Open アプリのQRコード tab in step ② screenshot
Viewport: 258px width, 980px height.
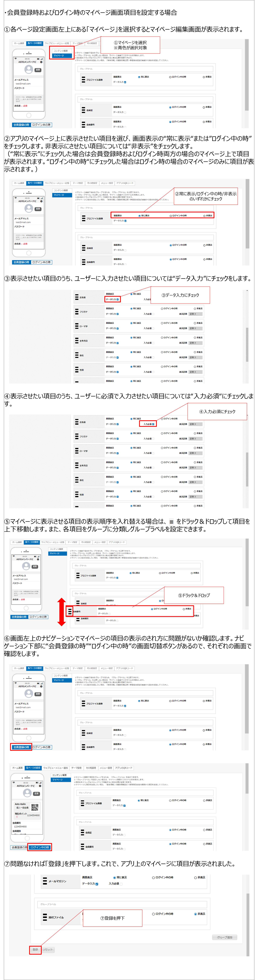pyautogui.click(x=125, y=183)
